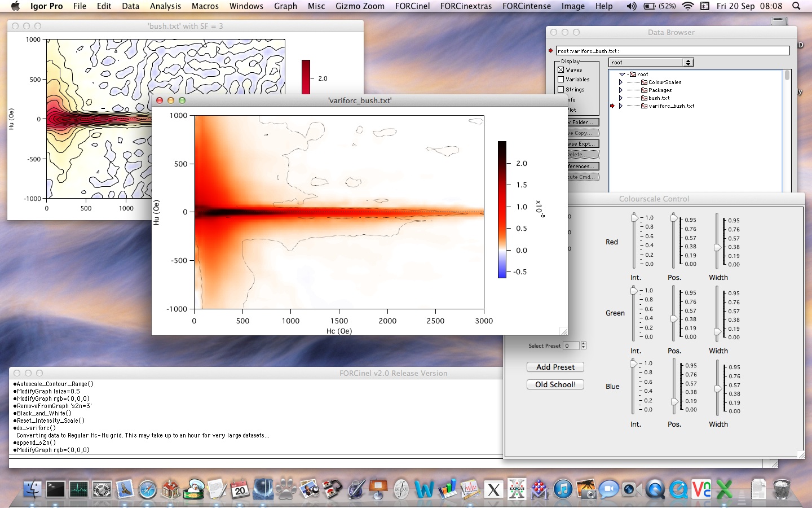Launch Terminal from the dock
Screen dimensions: 812x508
click(55, 489)
